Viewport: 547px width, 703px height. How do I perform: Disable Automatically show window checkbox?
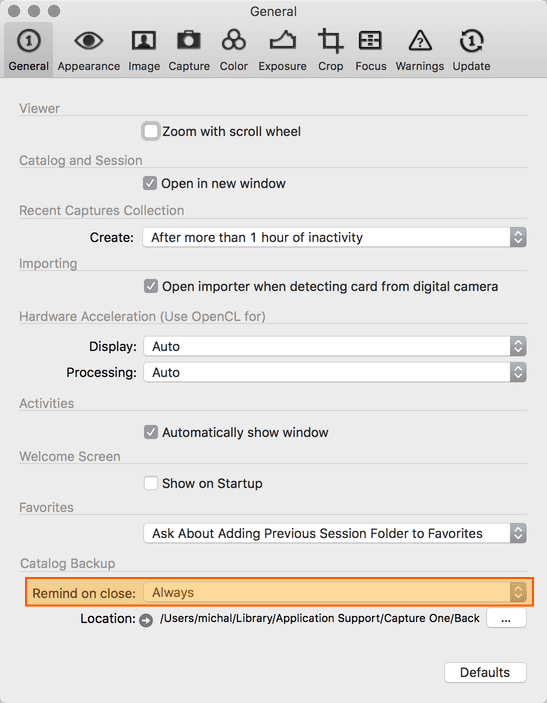click(x=151, y=432)
